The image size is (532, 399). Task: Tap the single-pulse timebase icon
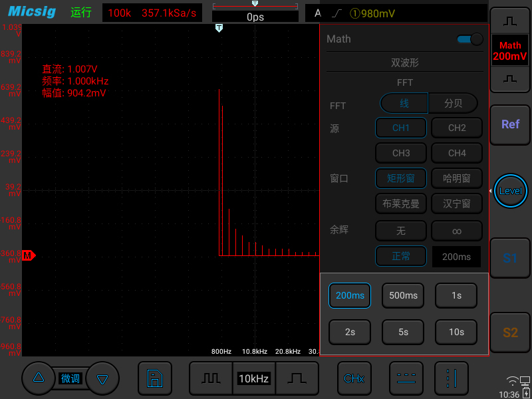(297, 378)
